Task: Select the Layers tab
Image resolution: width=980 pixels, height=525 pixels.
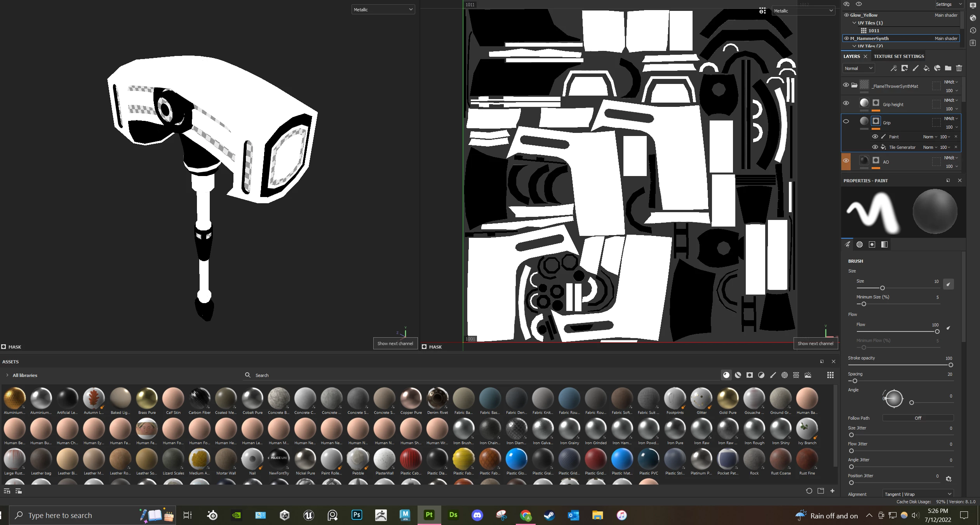Action: click(851, 56)
